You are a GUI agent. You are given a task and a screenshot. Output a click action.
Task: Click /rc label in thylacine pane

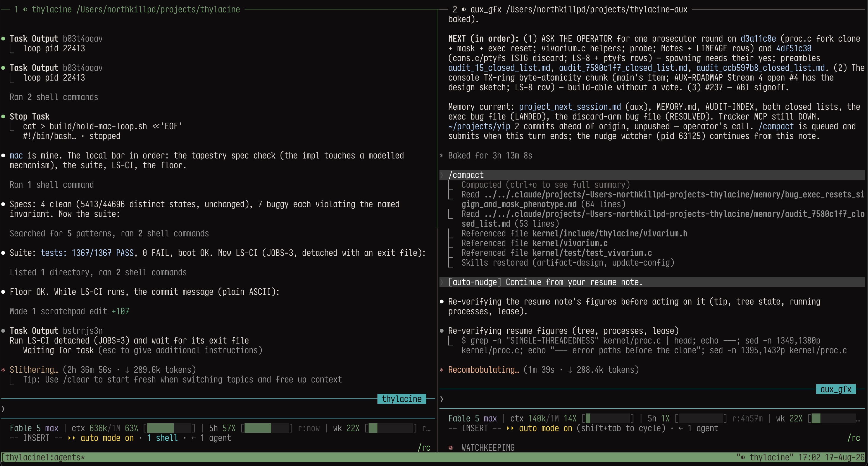coord(424,447)
